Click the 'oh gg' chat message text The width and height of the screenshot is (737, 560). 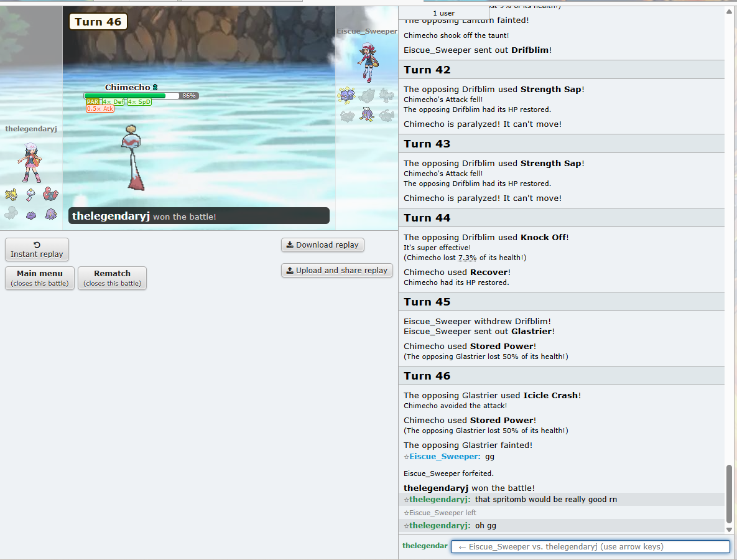pyautogui.click(x=486, y=526)
